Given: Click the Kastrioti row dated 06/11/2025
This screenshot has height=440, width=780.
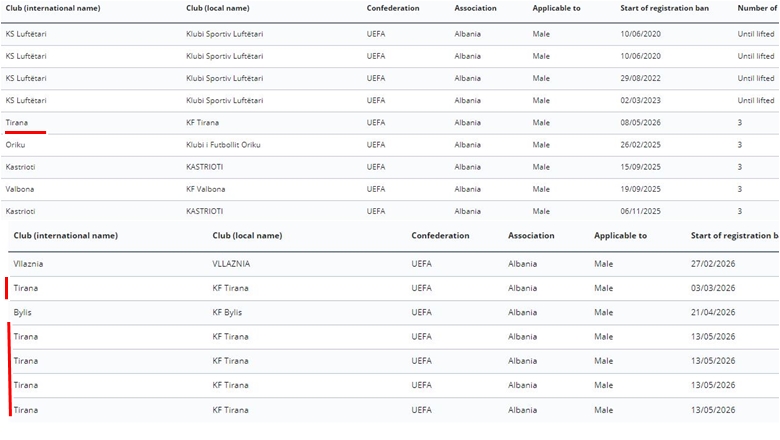Looking at the screenshot, I should 390,211.
